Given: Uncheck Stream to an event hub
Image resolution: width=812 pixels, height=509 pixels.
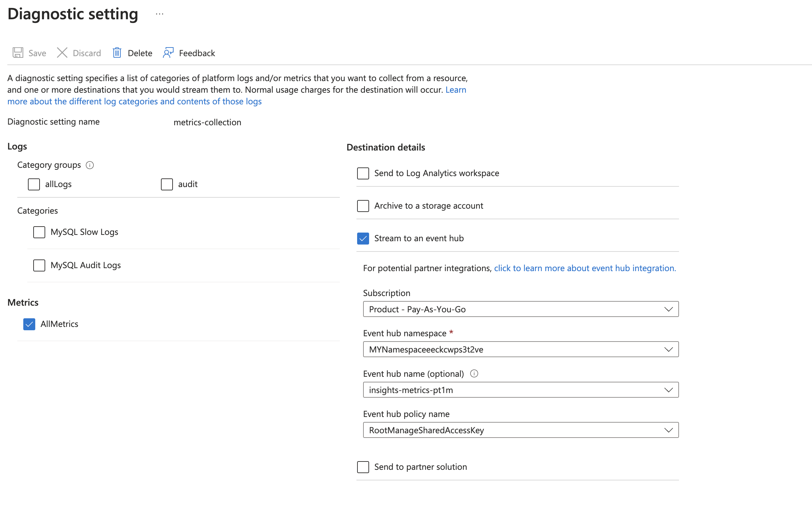Looking at the screenshot, I should tap(363, 238).
